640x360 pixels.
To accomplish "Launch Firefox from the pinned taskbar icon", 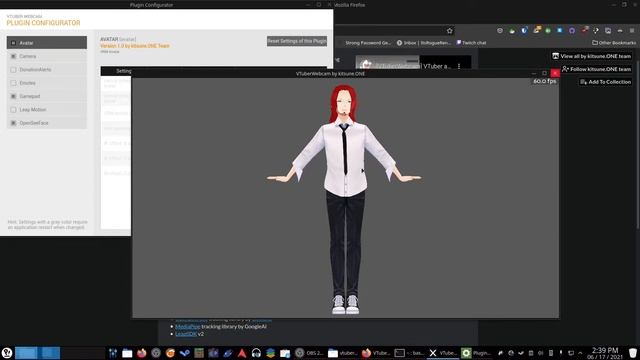I will click(x=142, y=353).
